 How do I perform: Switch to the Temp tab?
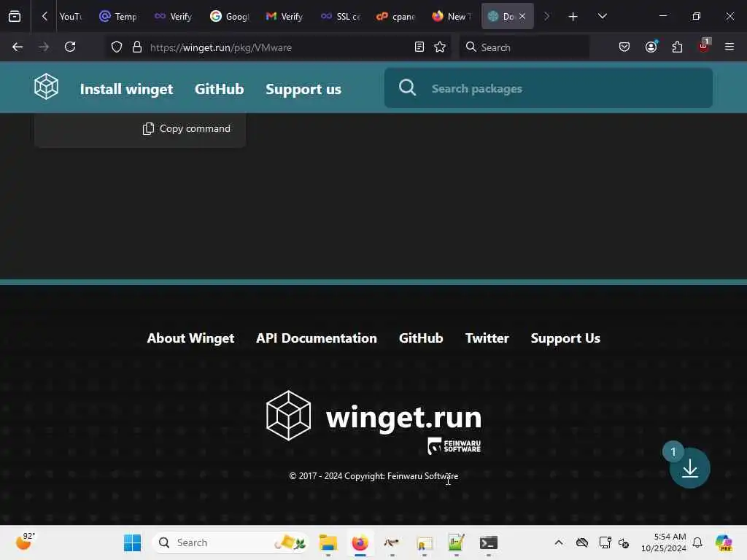[118, 17]
